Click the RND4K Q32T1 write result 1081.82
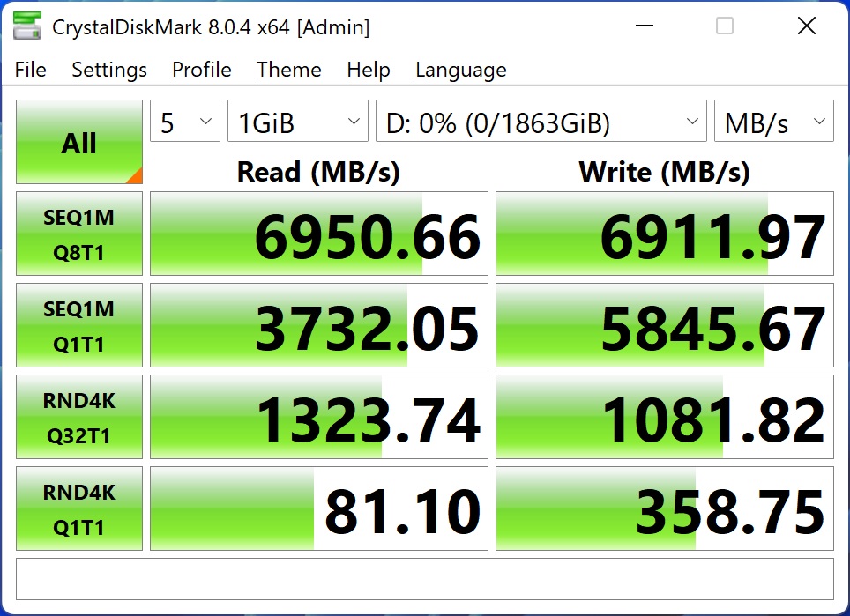The height and width of the screenshot is (616, 850). pos(665,417)
